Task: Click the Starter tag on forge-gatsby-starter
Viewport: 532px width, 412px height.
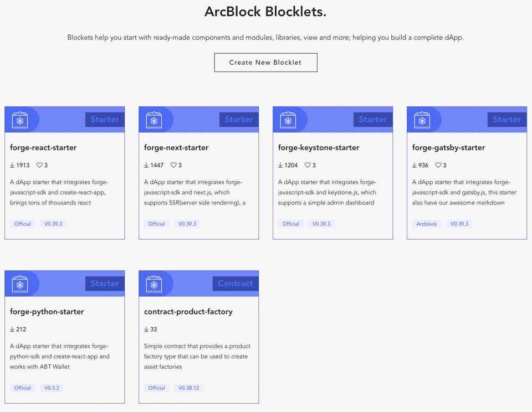Action: [x=507, y=120]
